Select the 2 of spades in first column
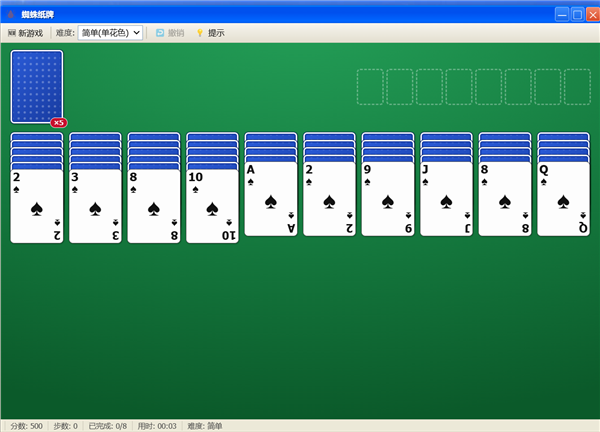600x432 pixels. point(37,207)
